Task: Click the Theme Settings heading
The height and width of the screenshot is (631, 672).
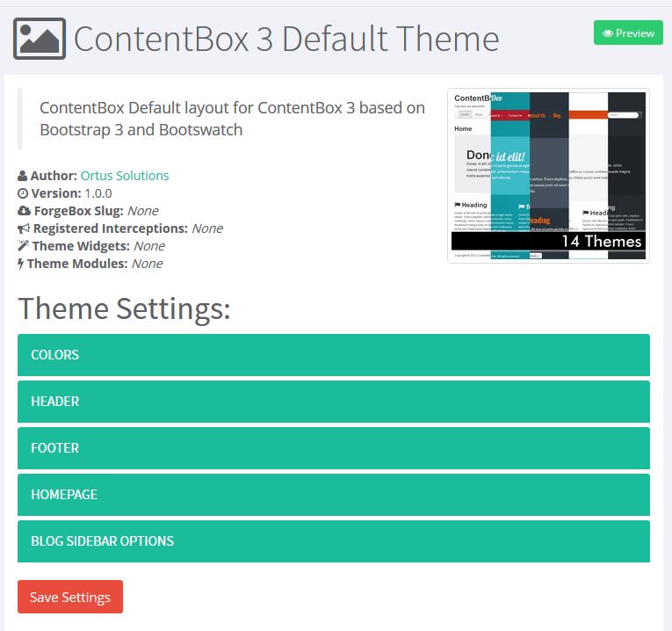Action: point(124,308)
